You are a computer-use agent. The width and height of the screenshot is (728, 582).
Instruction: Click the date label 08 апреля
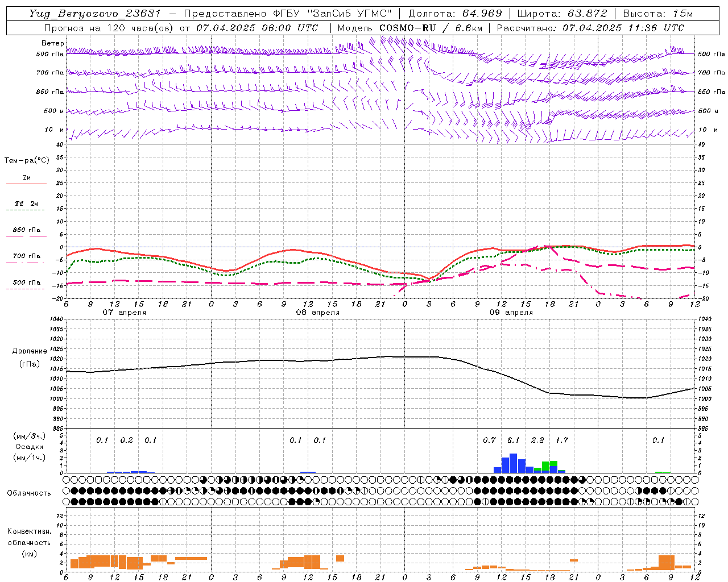tap(317, 313)
